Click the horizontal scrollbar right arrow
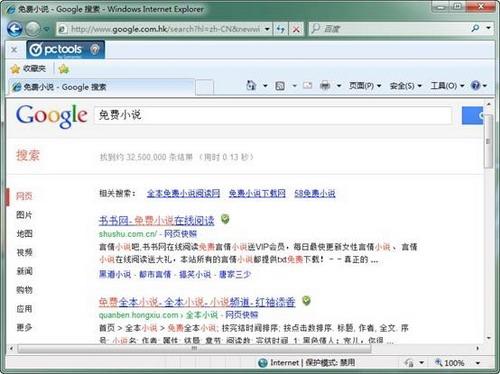Image resolution: width=500 pixels, height=374 pixels. [x=477, y=348]
